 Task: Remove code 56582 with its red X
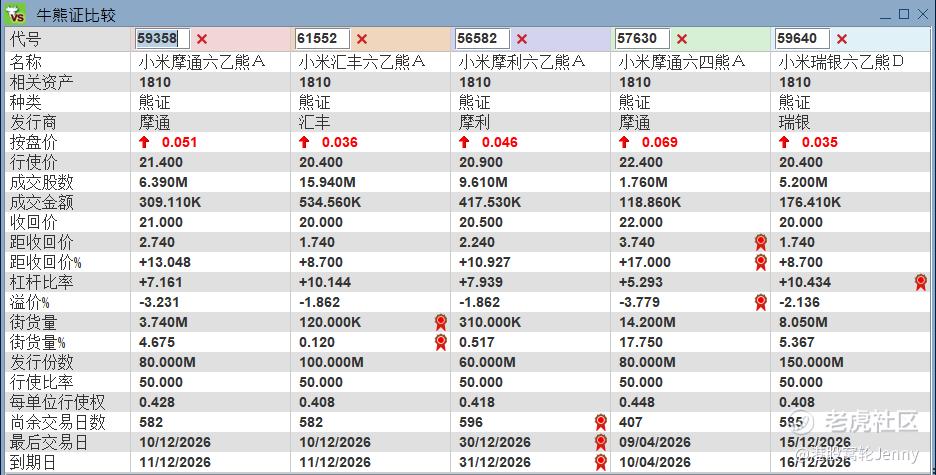522,39
